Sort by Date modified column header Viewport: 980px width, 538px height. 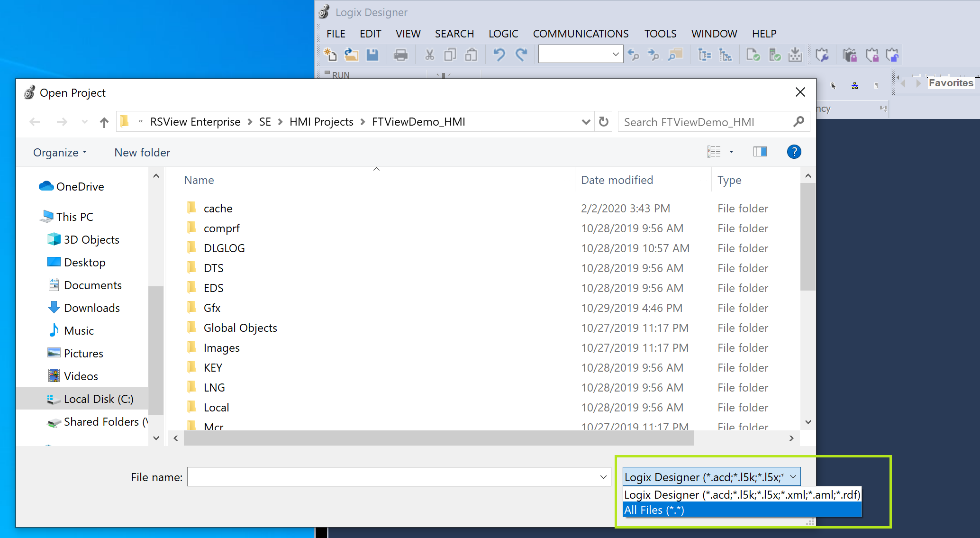[x=617, y=180]
